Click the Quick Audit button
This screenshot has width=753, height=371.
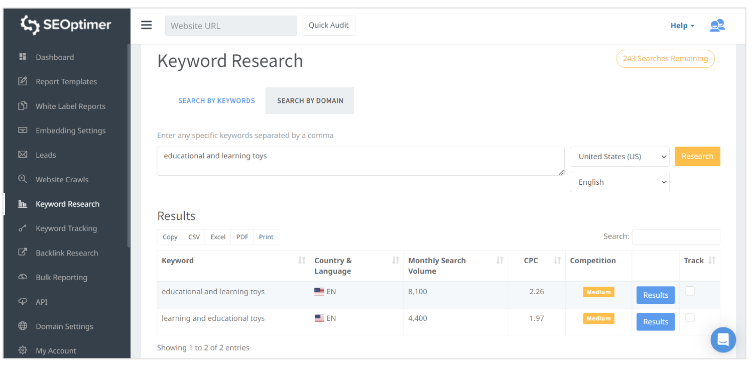[x=328, y=25]
